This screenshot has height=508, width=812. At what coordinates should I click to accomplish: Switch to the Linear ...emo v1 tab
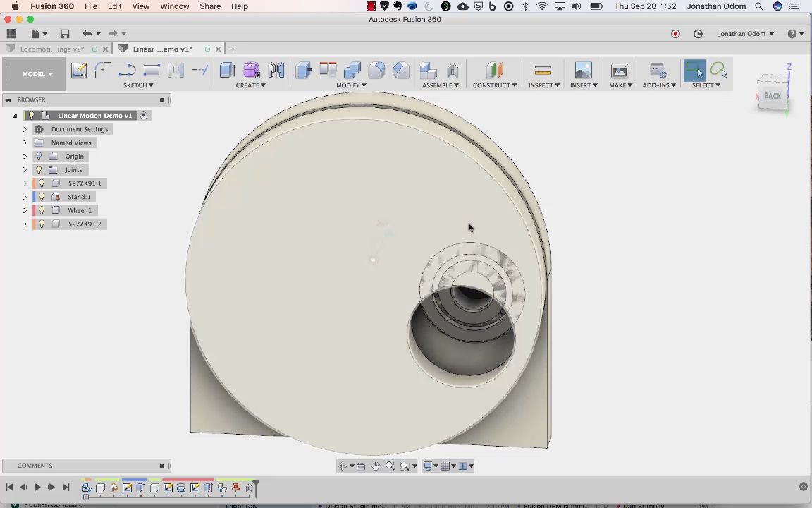click(162, 49)
